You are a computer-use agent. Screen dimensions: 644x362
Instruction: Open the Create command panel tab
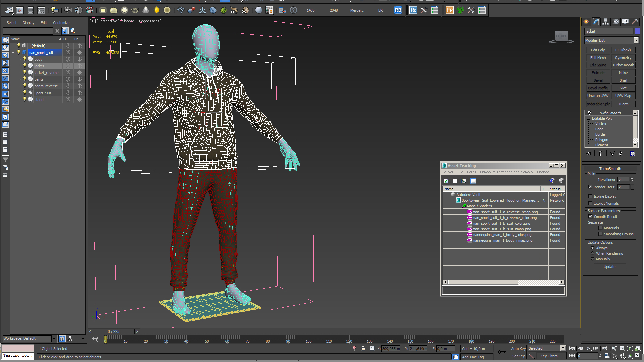click(586, 22)
